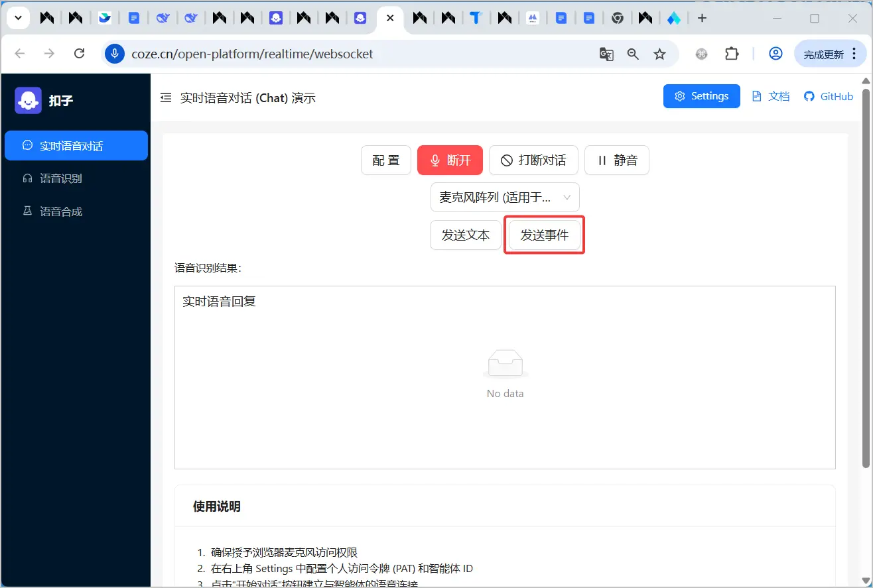
Task: Open the zoom magnifier icon in address bar
Action: [x=633, y=54]
